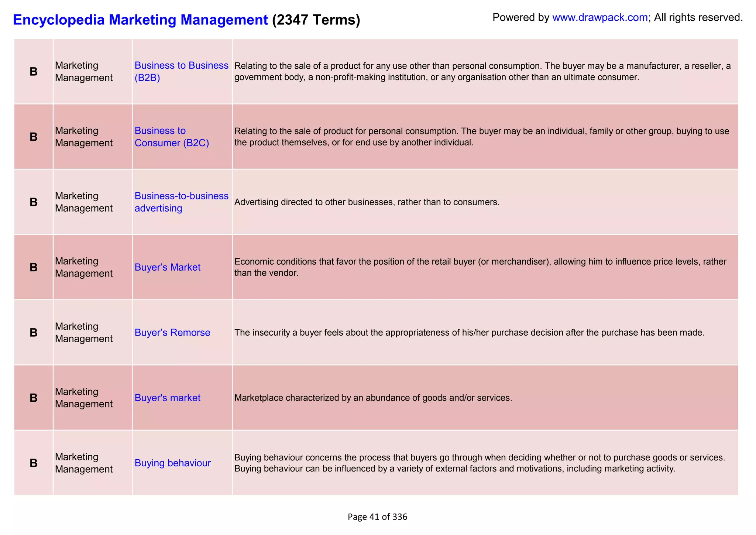Open the Business to Consumer (B2C) term
Image resolution: width=756 pixels, height=535 pixels.
click(x=172, y=137)
